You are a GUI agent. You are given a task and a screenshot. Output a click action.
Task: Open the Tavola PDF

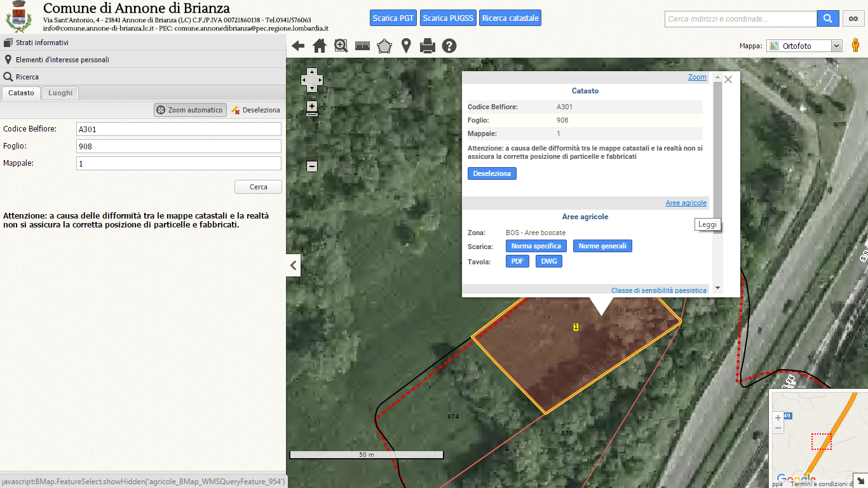point(517,261)
